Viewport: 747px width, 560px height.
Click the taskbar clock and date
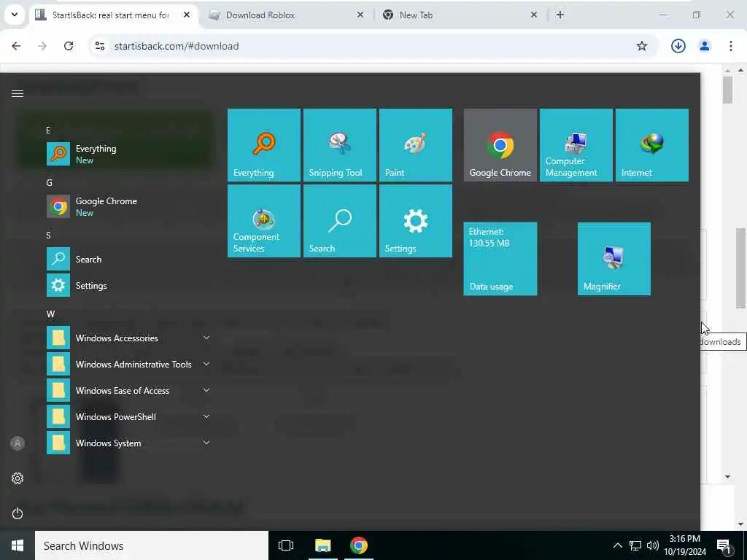click(x=685, y=545)
